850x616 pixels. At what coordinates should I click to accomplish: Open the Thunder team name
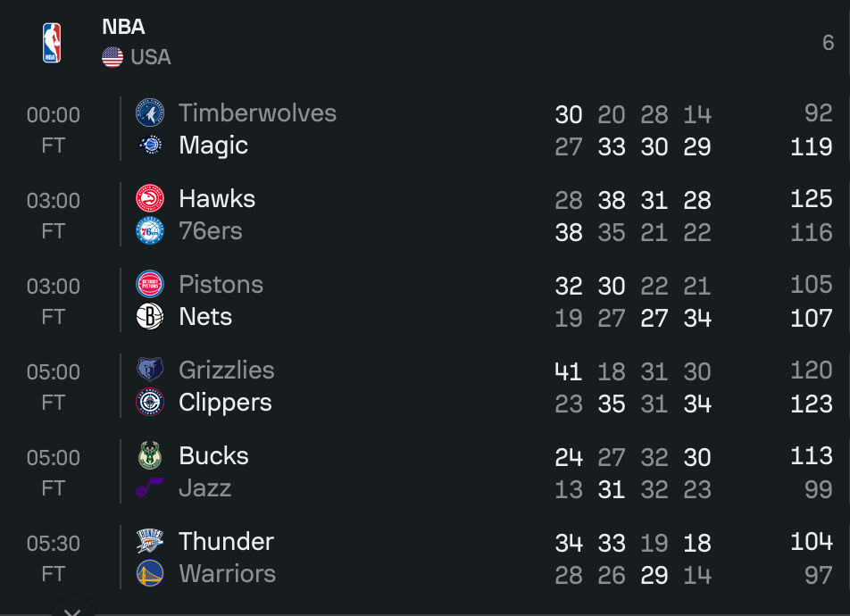(x=226, y=542)
